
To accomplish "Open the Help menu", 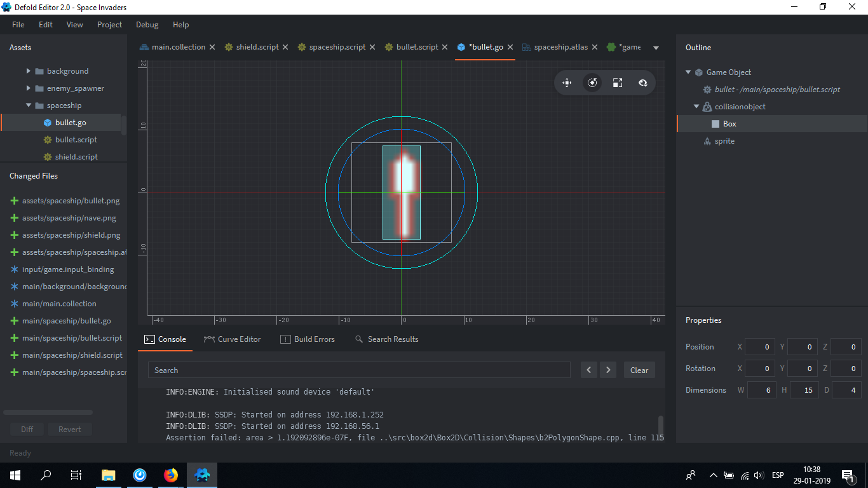I will (x=181, y=25).
